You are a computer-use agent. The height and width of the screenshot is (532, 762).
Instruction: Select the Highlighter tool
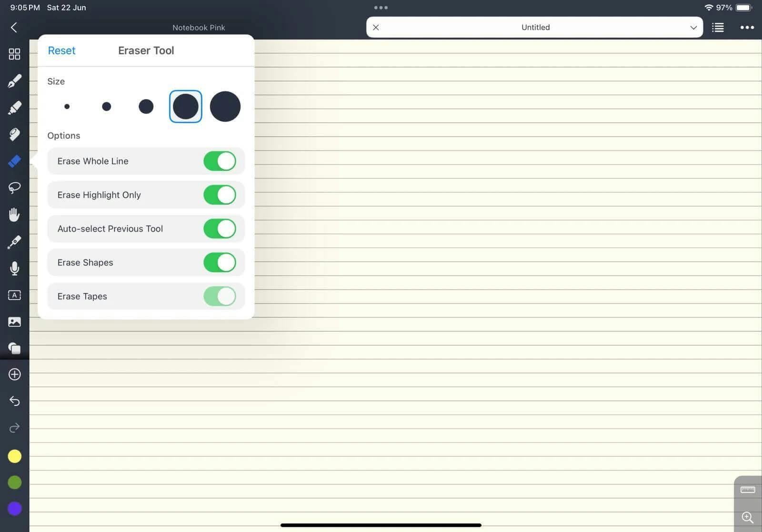point(14,107)
